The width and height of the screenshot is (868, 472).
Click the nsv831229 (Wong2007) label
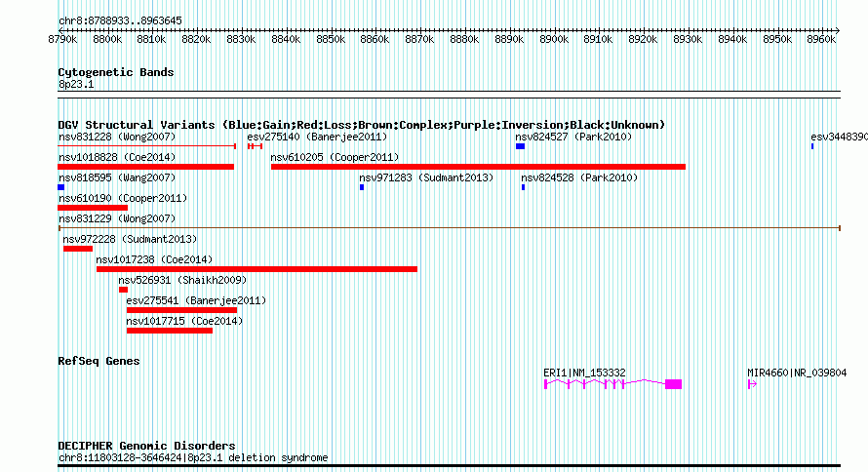pyautogui.click(x=117, y=218)
